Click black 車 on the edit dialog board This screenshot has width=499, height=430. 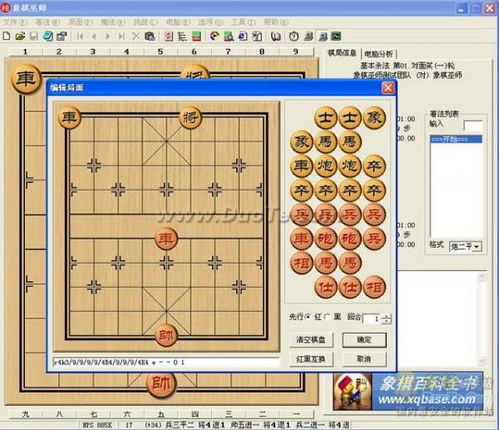[70, 117]
